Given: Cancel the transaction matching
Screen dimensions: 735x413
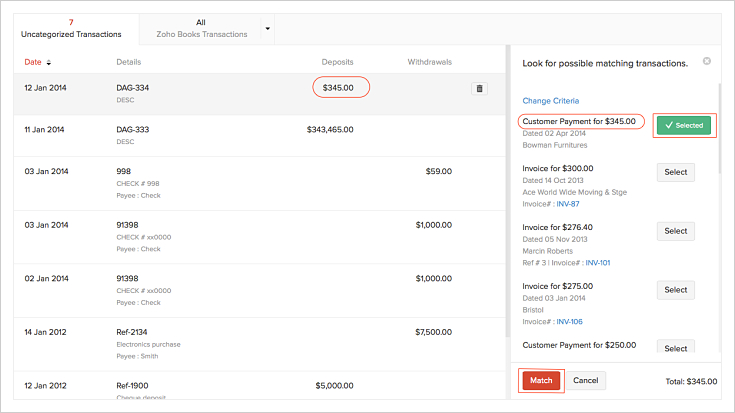Looking at the screenshot, I should (x=585, y=381).
